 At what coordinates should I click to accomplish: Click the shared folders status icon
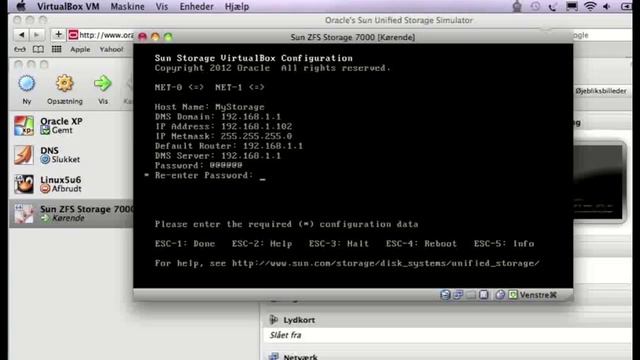(x=471, y=294)
